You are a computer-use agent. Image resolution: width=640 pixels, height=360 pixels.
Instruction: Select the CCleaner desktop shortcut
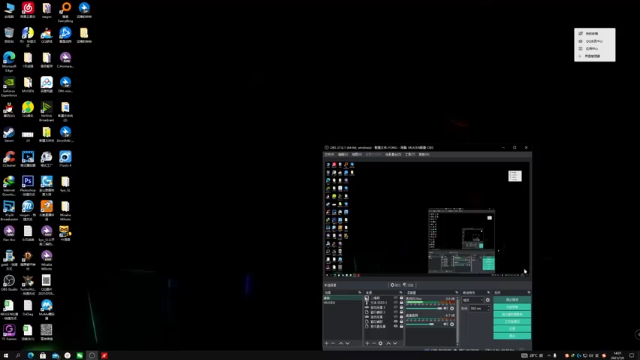[x=9, y=159]
